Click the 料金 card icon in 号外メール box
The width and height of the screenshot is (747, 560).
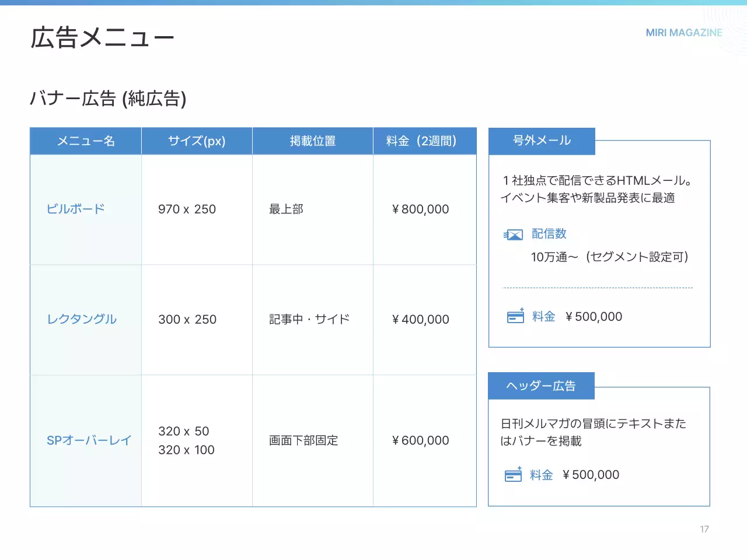(x=514, y=316)
